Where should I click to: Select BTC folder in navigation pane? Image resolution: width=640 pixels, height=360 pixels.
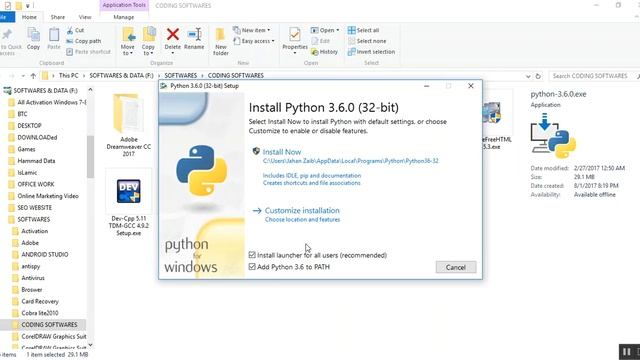(22, 114)
